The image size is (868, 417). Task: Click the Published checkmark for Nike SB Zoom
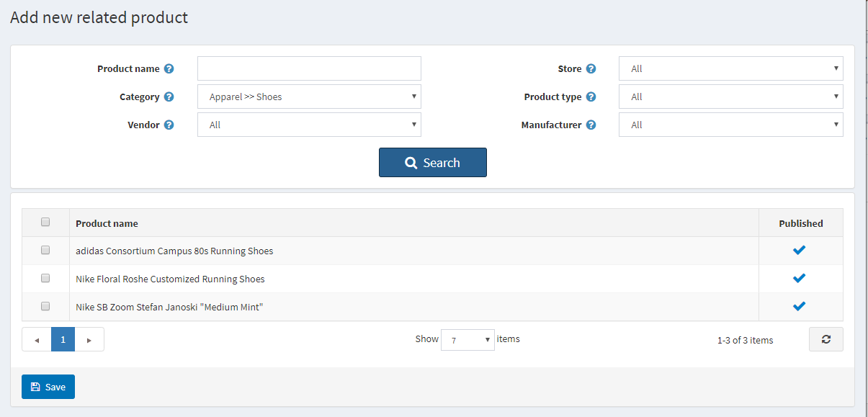tap(799, 305)
